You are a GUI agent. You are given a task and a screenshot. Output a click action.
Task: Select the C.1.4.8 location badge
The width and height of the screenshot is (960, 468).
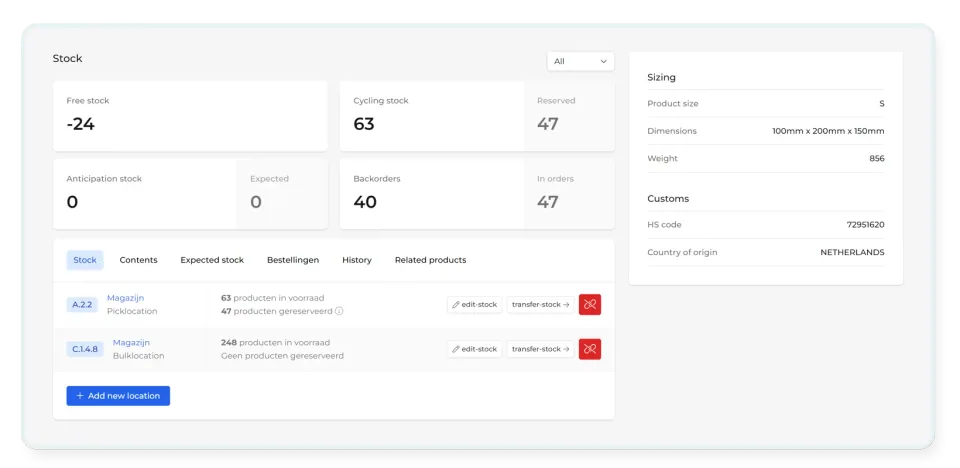(x=85, y=349)
